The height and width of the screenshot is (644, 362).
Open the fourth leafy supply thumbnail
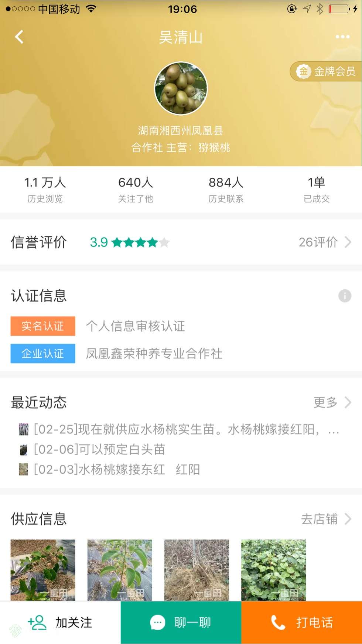pyautogui.click(x=273, y=570)
